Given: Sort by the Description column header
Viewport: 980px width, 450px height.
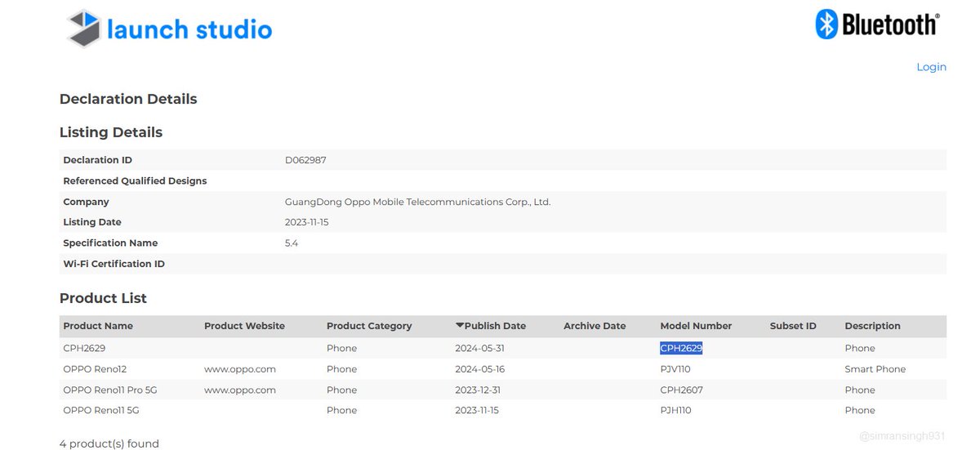Looking at the screenshot, I should [872, 326].
